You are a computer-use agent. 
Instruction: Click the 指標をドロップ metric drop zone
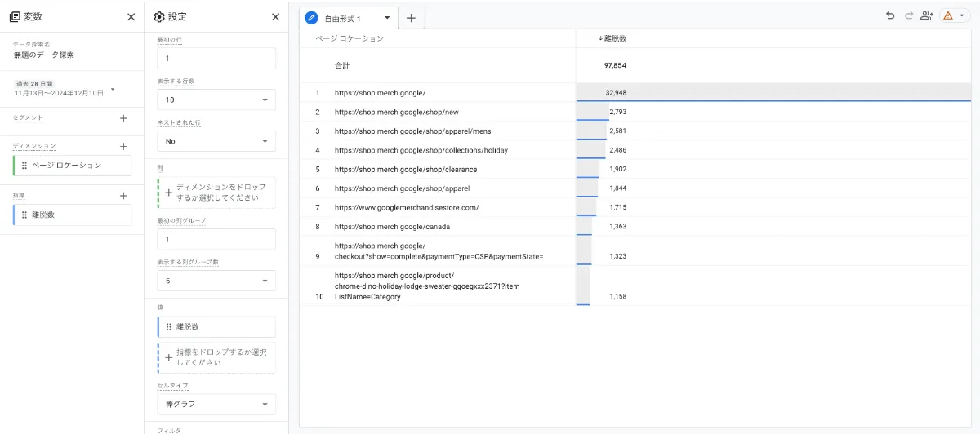(216, 357)
